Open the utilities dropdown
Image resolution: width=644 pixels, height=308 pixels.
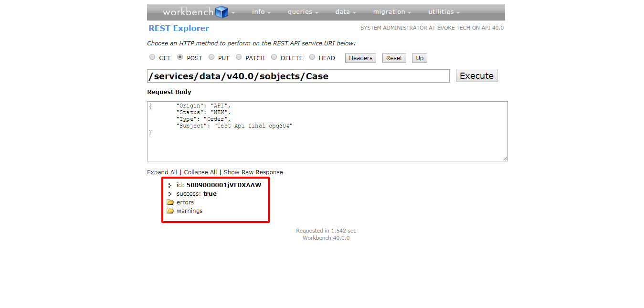pyautogui.click(x=441, y=11)
